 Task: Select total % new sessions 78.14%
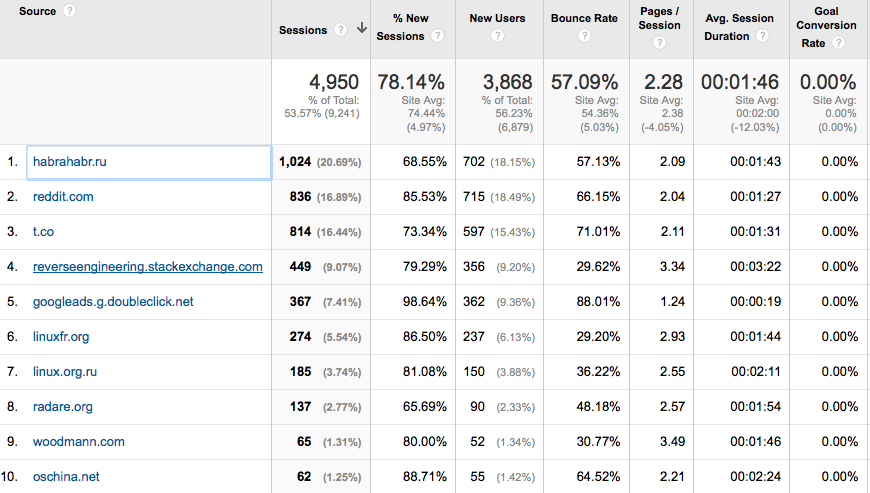(x=411, y=82)
